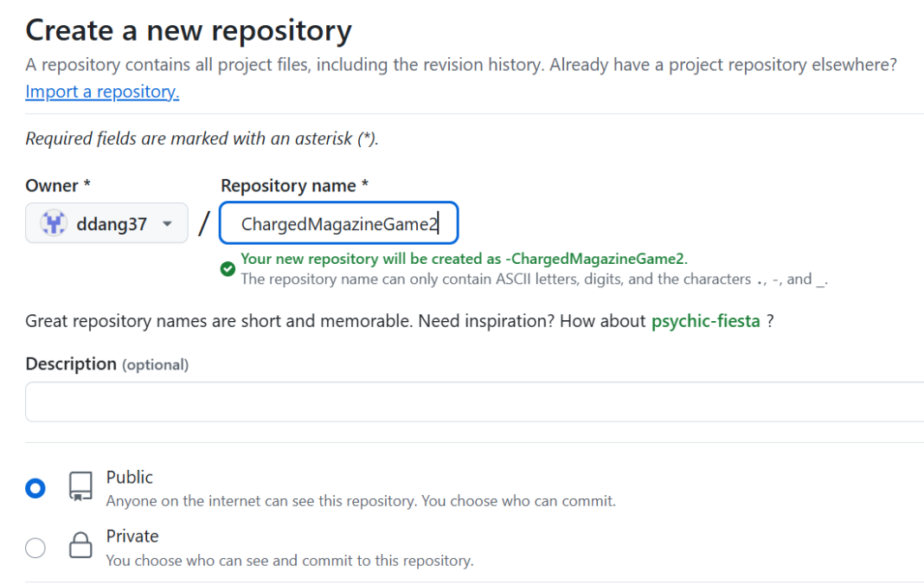Viewport: 924px width, 585px height.
Task: Click the Create a new repository heading
Action: (x=189, y=31)
